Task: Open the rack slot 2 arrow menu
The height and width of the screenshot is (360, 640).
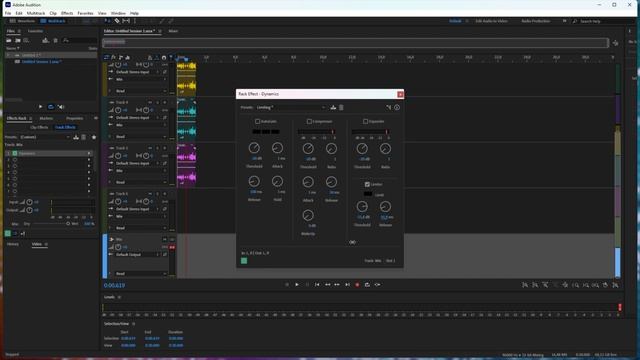Action: pyautogui.click(x=89, y=160)
